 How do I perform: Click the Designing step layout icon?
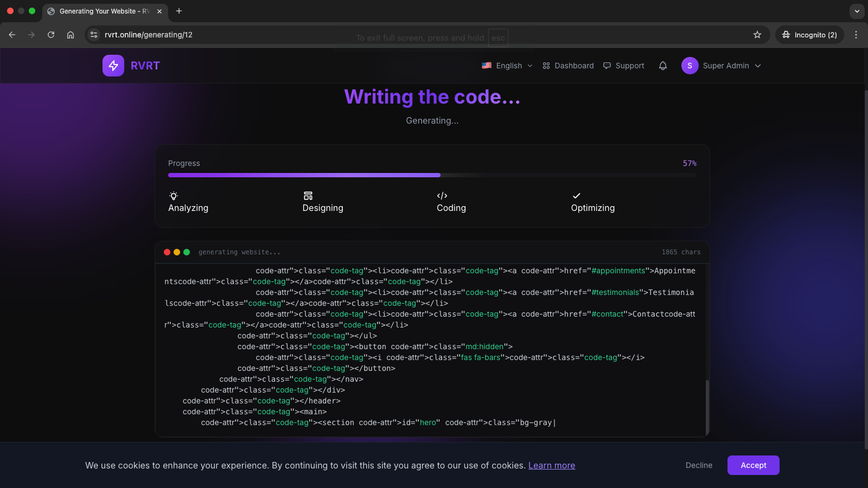point(308,196)
